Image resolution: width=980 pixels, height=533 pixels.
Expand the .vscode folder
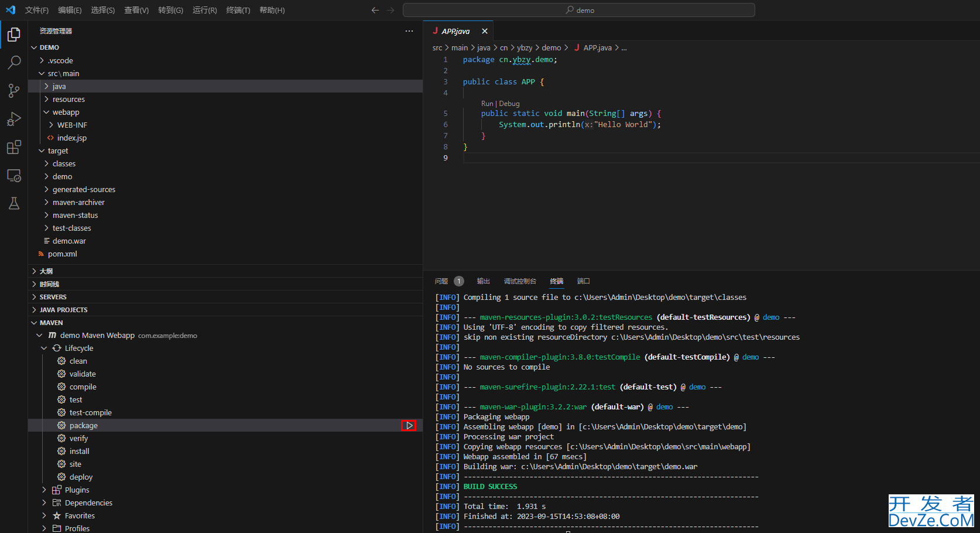[42, 60]
